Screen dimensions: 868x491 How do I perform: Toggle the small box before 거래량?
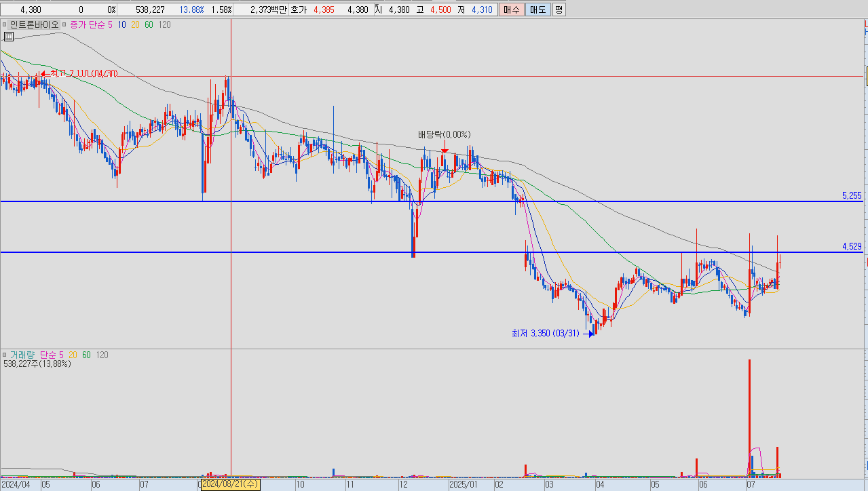tap(5, 355)
